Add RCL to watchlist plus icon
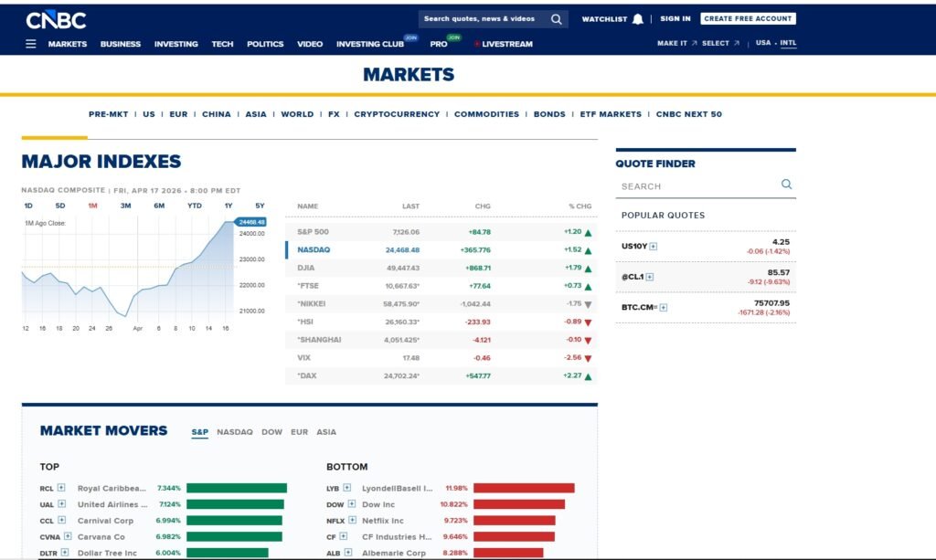 [x=61, y=488]
